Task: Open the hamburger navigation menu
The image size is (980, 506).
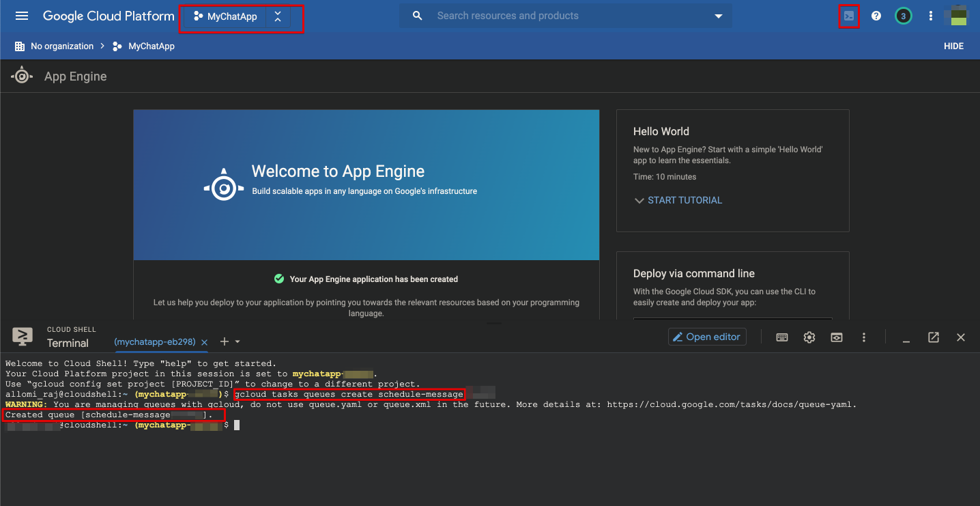Action: [x=22, y=16]
